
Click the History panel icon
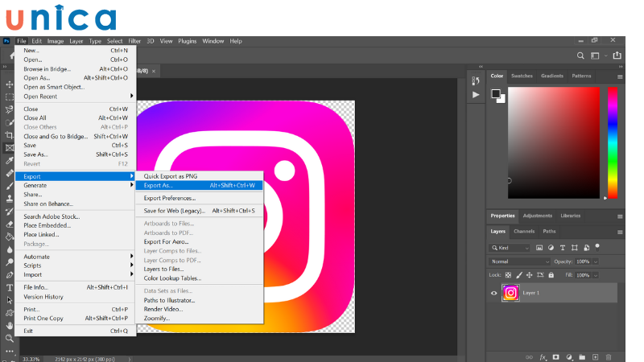(475, 80)
